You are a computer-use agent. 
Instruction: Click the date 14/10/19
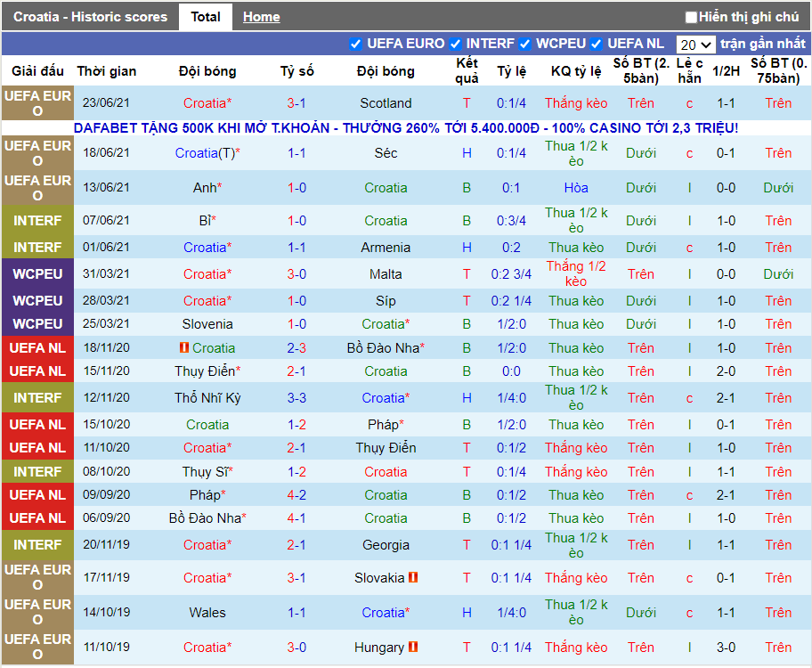pos(106,613)
